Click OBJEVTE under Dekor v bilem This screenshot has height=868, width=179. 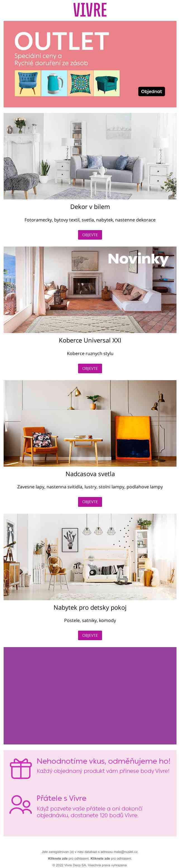click(x=90, y=235)
